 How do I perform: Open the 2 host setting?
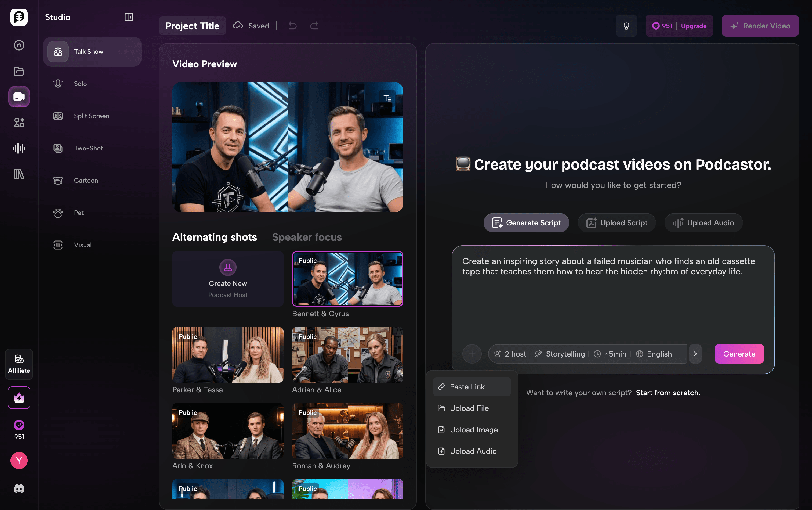click(510, 354)
